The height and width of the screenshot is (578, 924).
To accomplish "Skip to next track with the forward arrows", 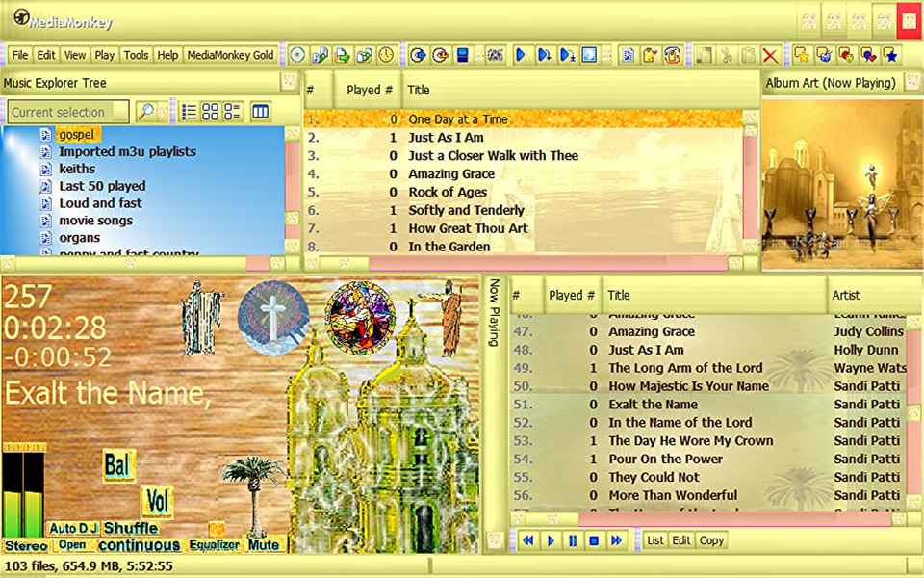I will pos(616,540).
